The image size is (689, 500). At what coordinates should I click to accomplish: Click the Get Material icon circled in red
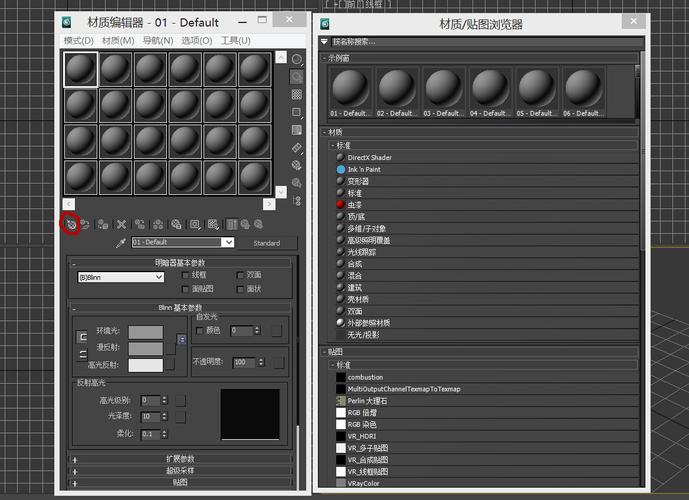(x=70, y=224)
